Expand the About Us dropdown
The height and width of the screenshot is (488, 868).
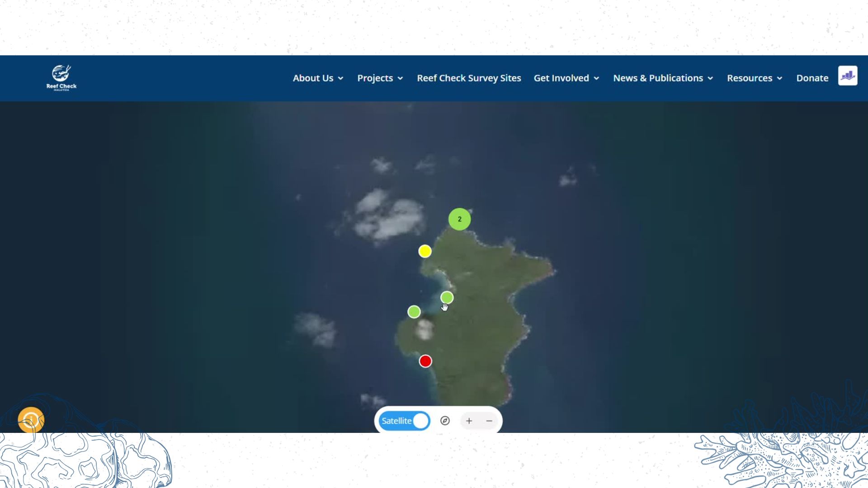(x=318, y=78)
